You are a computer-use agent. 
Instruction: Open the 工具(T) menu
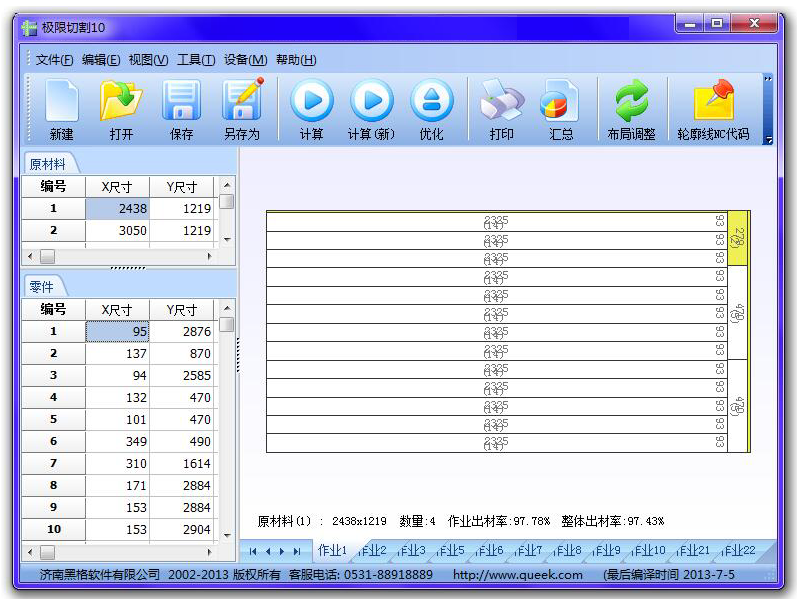click(x=196, y=60)
